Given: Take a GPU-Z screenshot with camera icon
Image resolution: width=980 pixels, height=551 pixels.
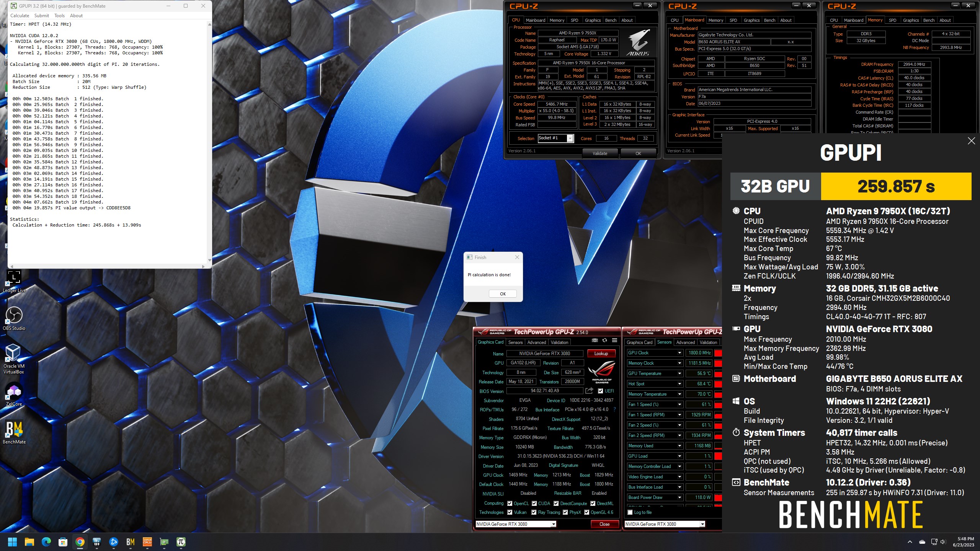Looking at the screenshot, I should pos(595,340).
